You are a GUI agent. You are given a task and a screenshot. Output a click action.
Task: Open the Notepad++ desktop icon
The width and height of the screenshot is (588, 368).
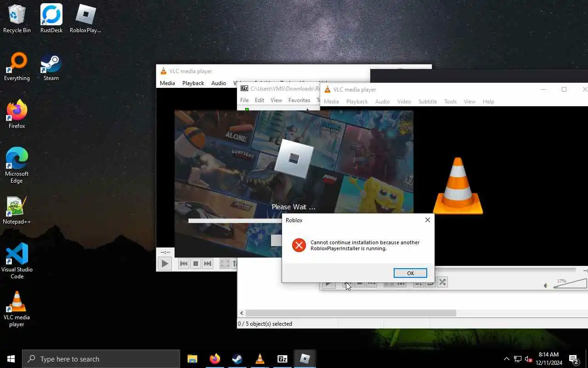[17, 210]
